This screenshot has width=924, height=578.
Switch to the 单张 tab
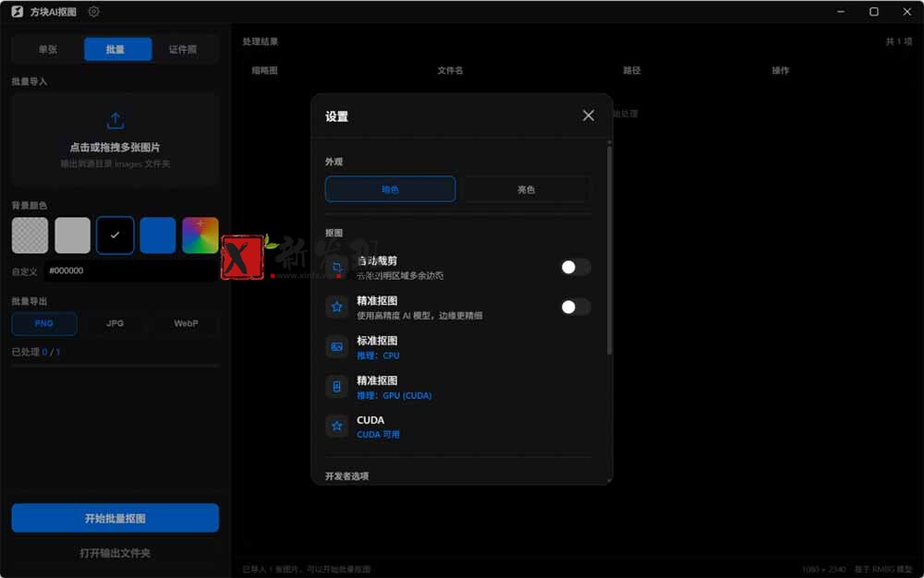tap(48, 50)
